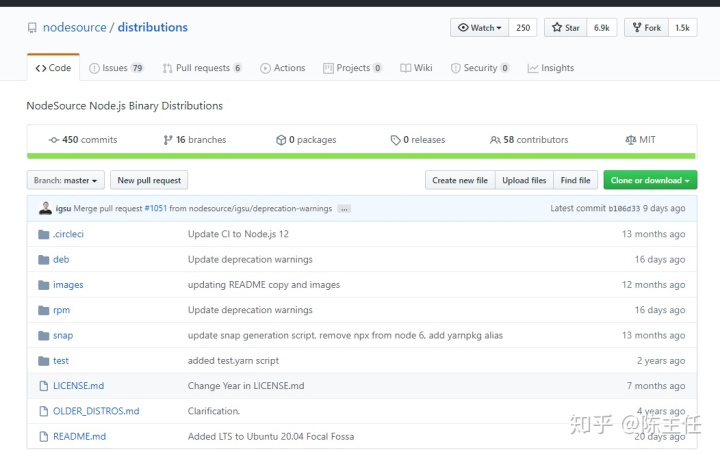Click the rpm folder icon

pos(44,310)
